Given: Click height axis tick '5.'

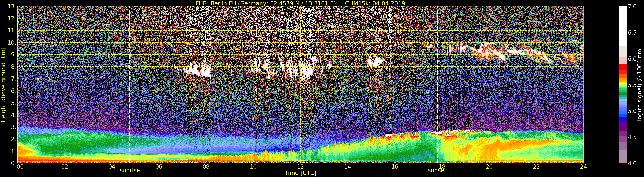Looking at the screenshot, I should 13,103.
